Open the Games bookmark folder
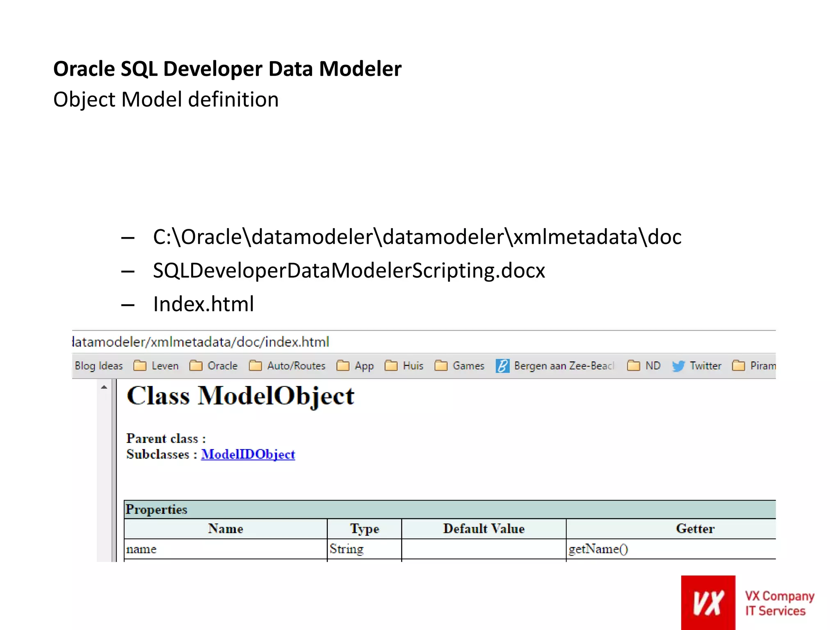The width and height of the screenshot is (840, 630). [x=459, y=365]
